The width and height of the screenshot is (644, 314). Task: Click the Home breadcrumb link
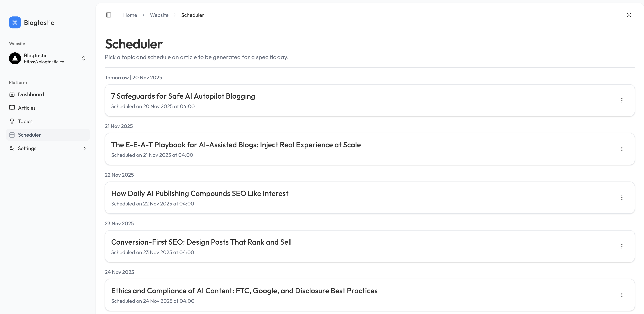tap(130, 15)
